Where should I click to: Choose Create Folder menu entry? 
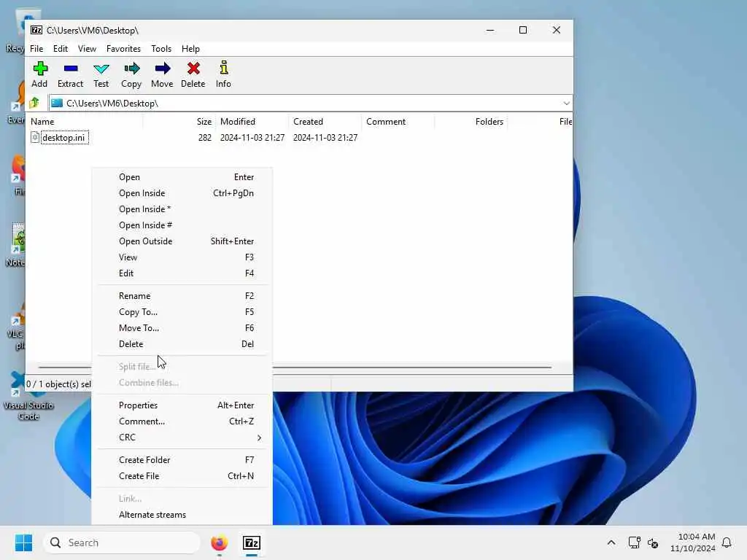[x=182, y=460]
